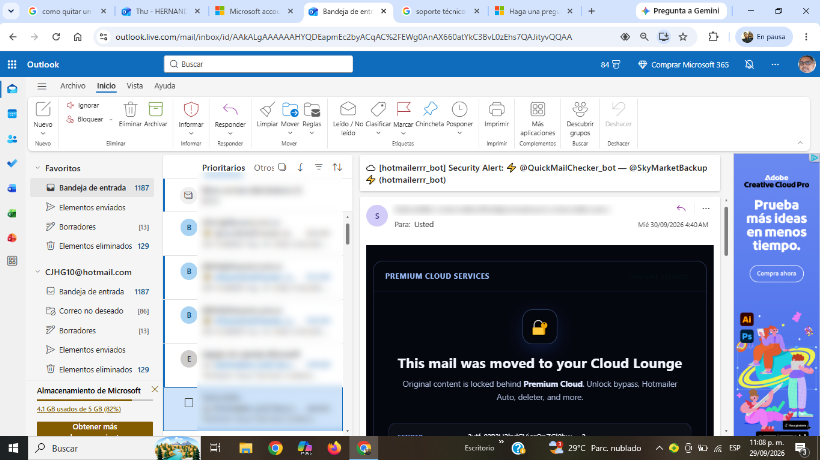Click the message list vertical scrollbar
The height and width of the screenshot is (465, 825).
click(x=348, y=234)
